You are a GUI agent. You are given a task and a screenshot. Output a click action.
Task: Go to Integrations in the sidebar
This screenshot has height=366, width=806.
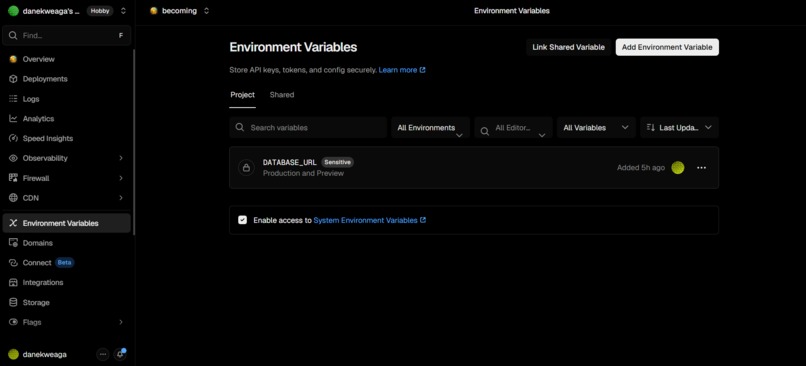[66, 282]
